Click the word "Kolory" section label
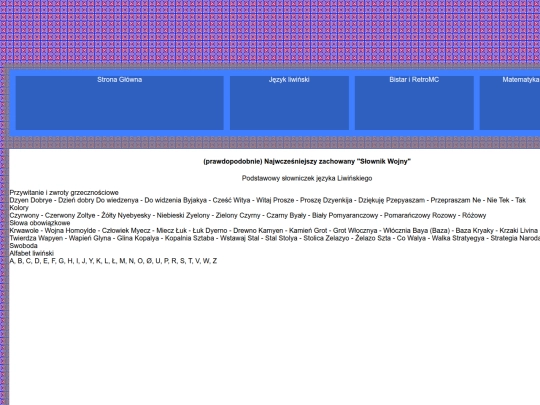The height and width of the screenshot is (405, 540). [x=19, y=208]
